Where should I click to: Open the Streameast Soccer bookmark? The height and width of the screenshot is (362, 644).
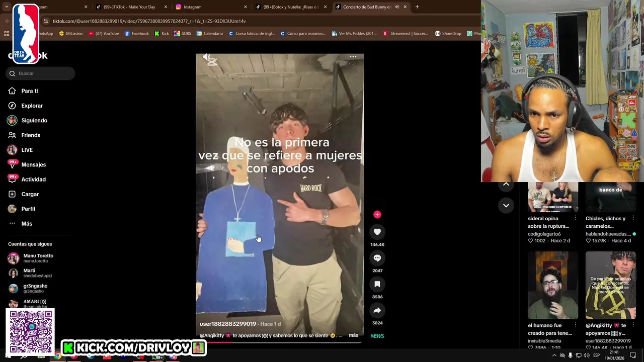pyautogui.click(x=405, y=34)
